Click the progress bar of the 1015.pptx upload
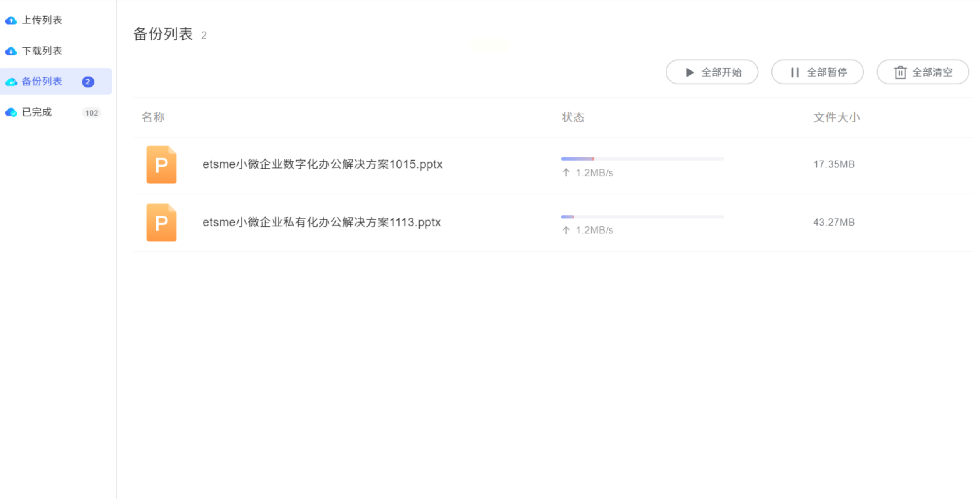The image size is (980, 499). pos(642,159)
